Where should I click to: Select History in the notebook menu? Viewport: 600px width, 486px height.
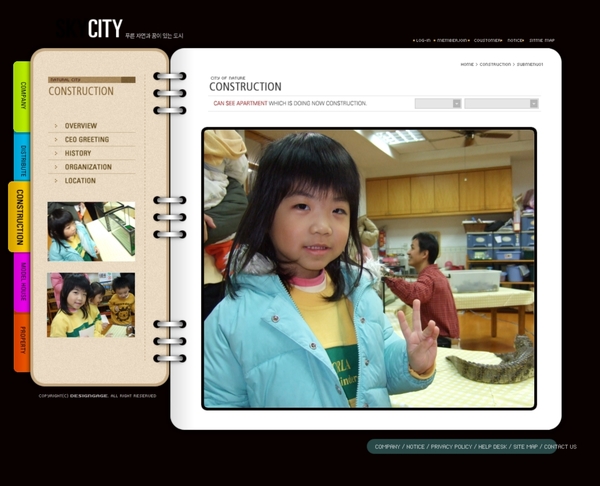pyautogui.click(x=78, y=153)
